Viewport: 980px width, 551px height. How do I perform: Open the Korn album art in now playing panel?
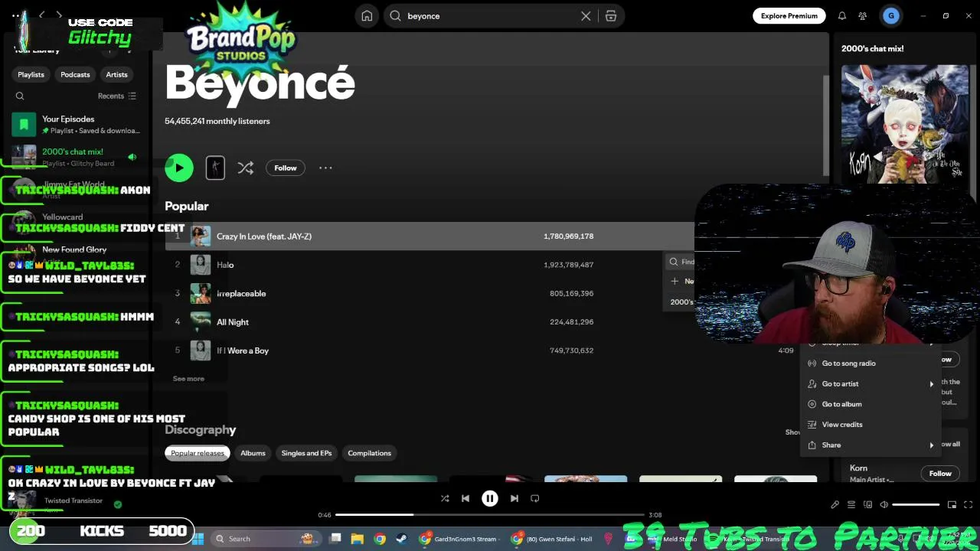905,124
